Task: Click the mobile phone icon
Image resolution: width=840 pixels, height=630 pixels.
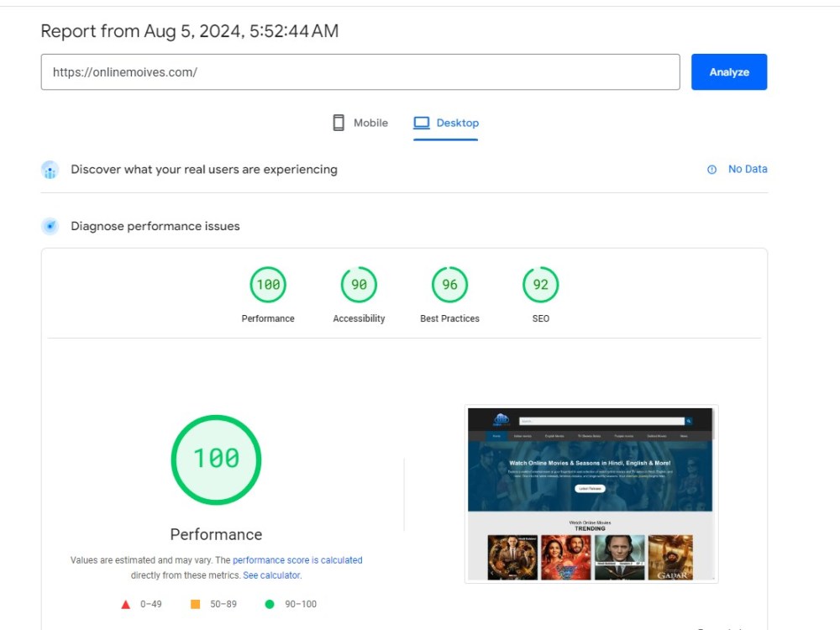Action: click(339, 123)
